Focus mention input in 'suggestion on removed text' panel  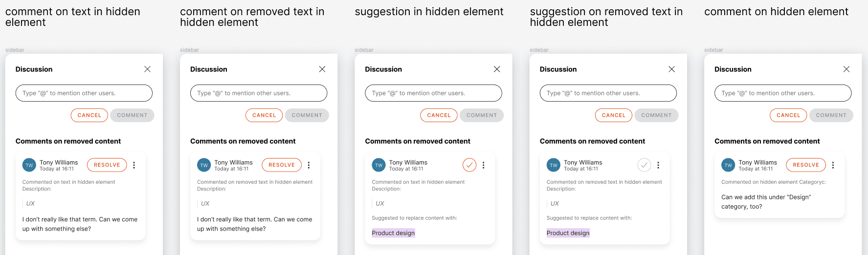click(x=608, y=93)
